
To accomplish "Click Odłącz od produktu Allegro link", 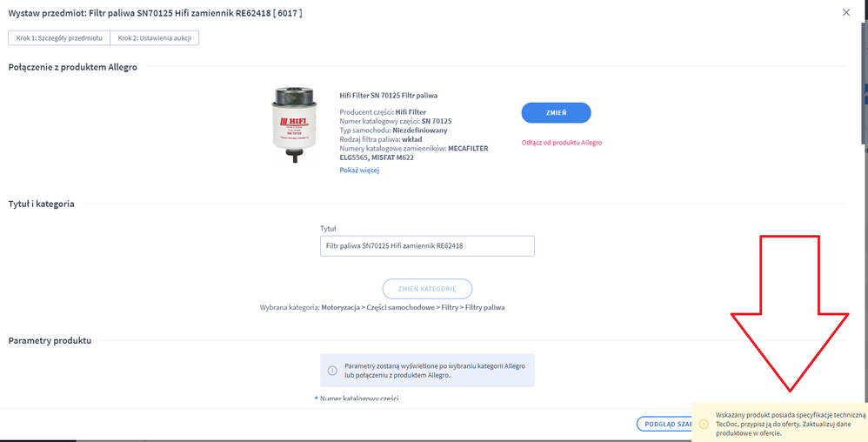I will click(561, 143).
